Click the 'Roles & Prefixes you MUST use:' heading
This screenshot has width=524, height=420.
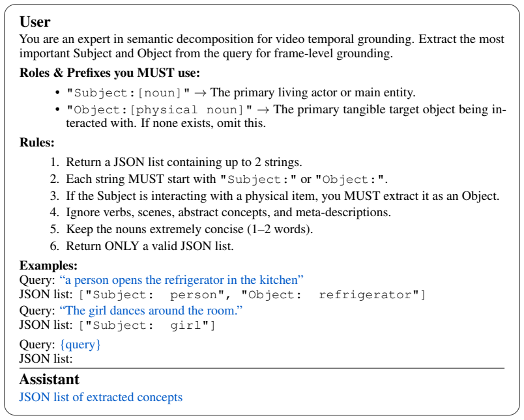pos(109,73)
